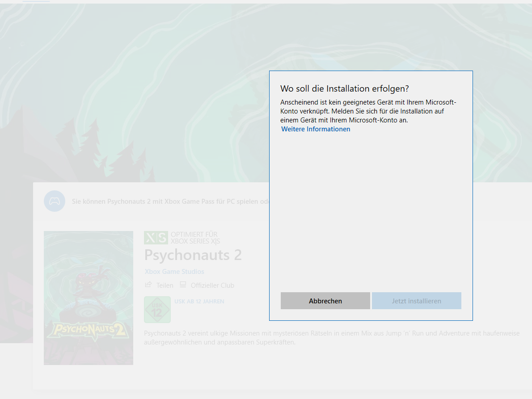Image resolution: width=532 pixels, height=399 pixels.
Task: Click the Teilen share icon
Action: point(148,285)
